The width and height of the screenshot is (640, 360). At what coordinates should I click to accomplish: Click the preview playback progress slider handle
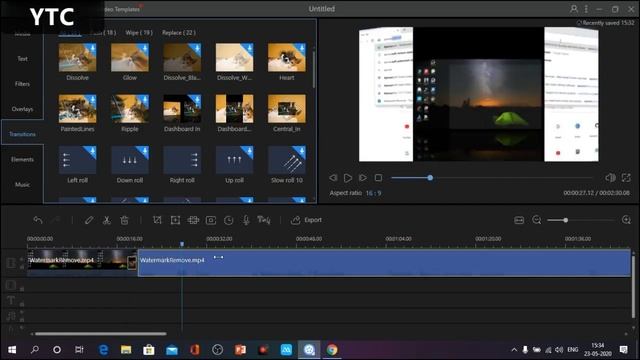(430, 178)
